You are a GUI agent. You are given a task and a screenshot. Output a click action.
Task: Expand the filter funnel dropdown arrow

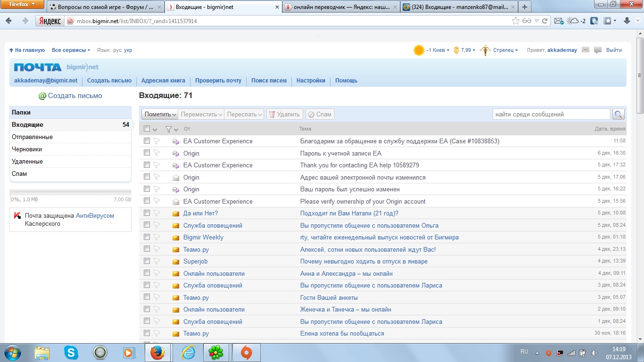[x=176, y=130]
